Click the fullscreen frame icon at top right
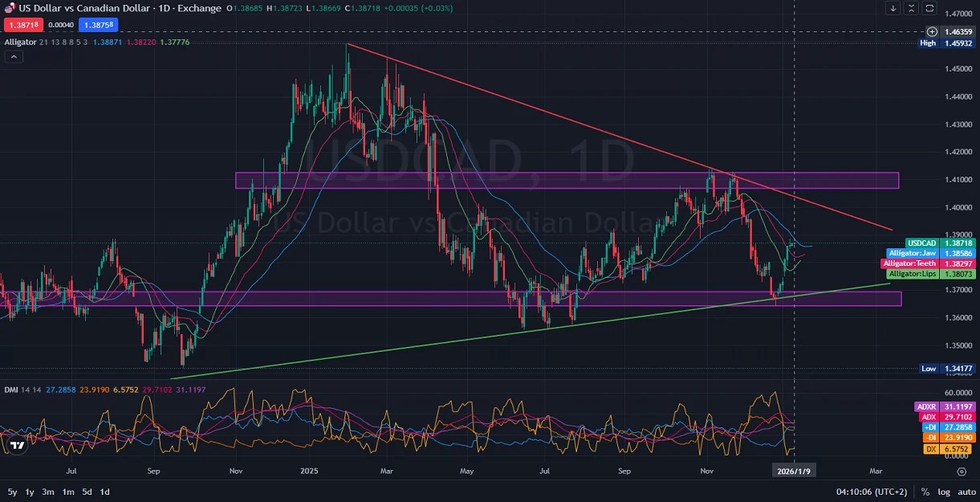 click(929, 8)
